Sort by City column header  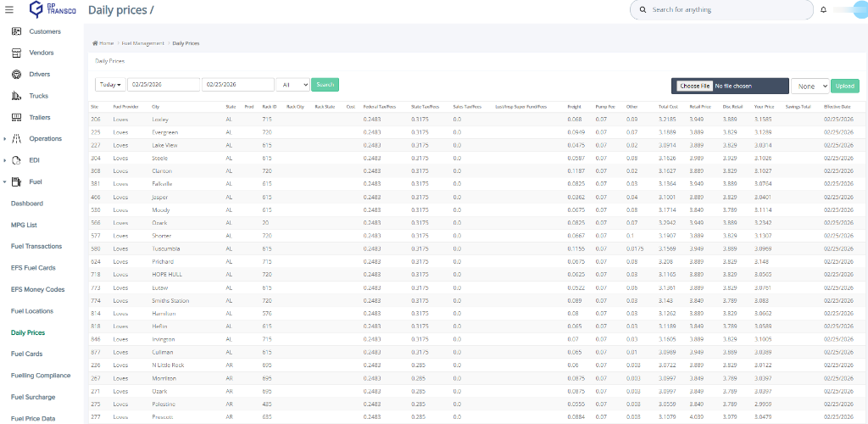(x=155, y=106)
